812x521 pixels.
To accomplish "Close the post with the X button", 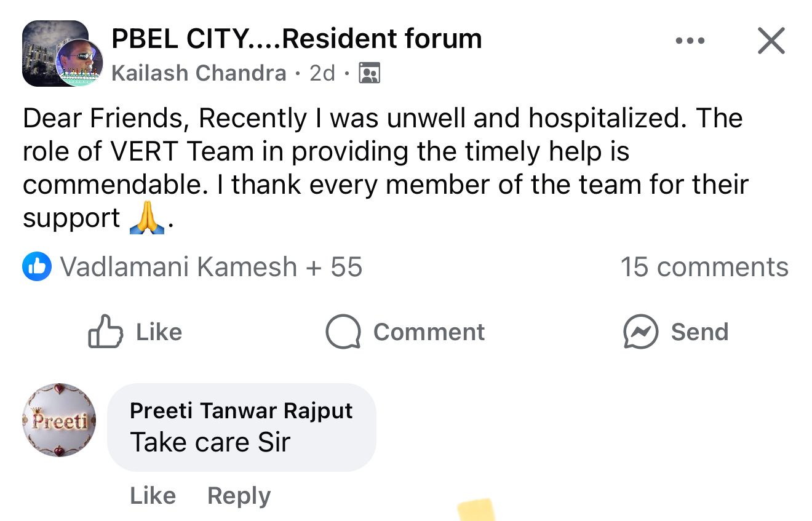I will click(771, 41).
